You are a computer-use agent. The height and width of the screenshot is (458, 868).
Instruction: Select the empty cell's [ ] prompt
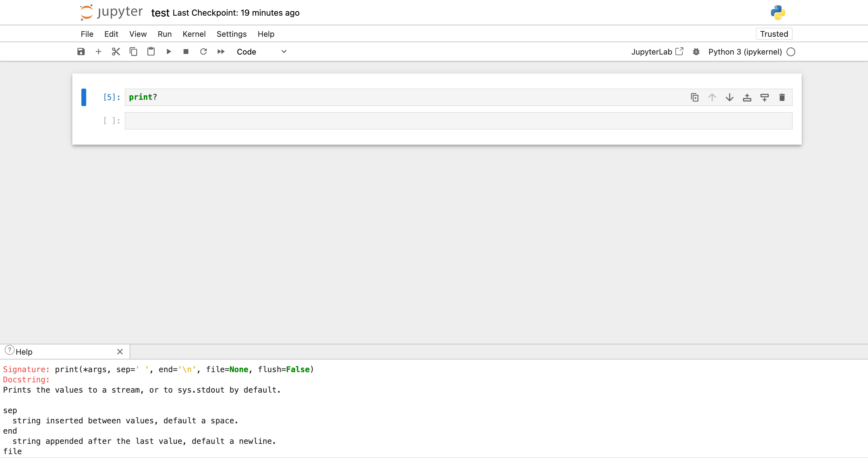(112, 121)
